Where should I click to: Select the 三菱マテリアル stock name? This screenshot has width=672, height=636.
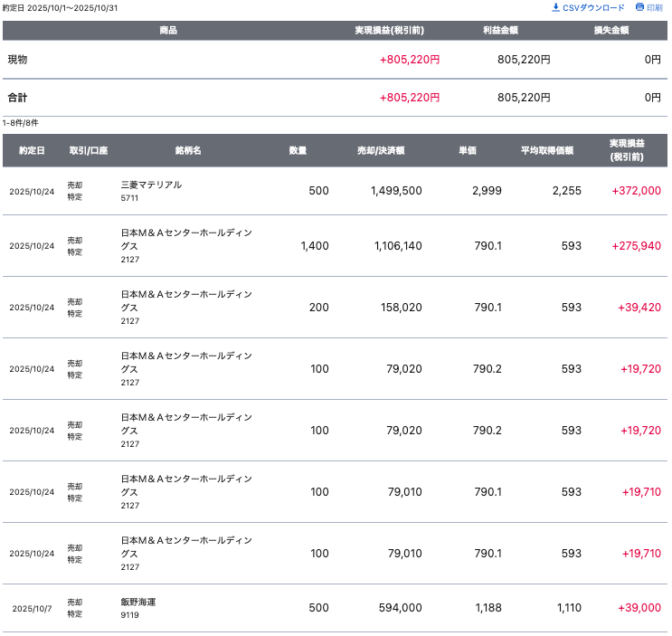[x=151, y=185]
